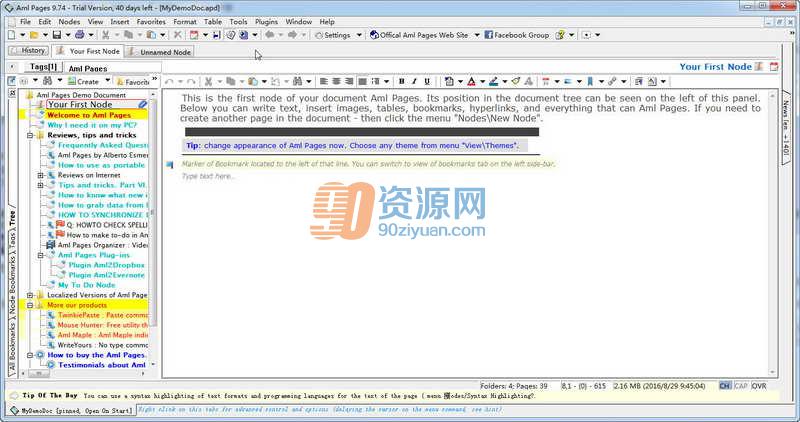
Task: Expand the Localized Versions of Aml Pages folder
Action: [30, 295]
